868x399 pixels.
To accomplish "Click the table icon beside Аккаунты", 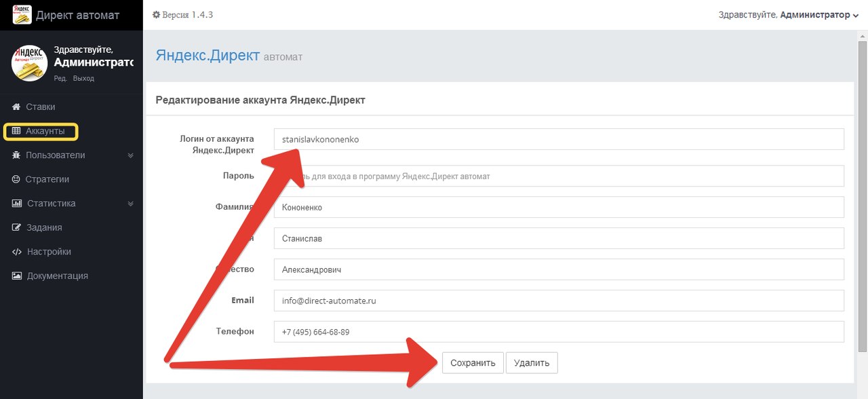I will [x=16, y=131].
